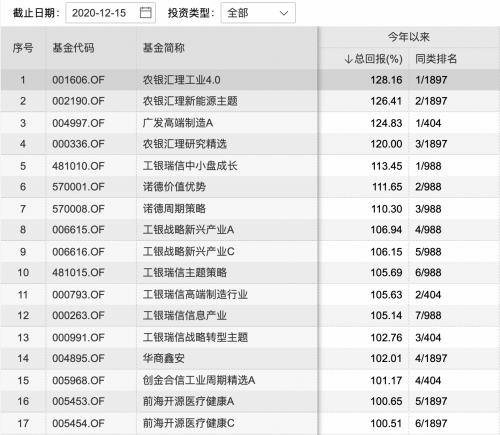Viewport: 500px width, 435px height.
Task: Click the 截止日期 input showing 2020-12-15
Action: [x=111, y=13]
